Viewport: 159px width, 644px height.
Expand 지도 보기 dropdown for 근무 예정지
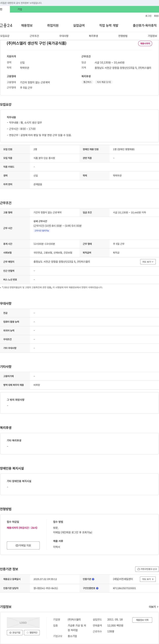pyautogui.click(x=148, y=262)
